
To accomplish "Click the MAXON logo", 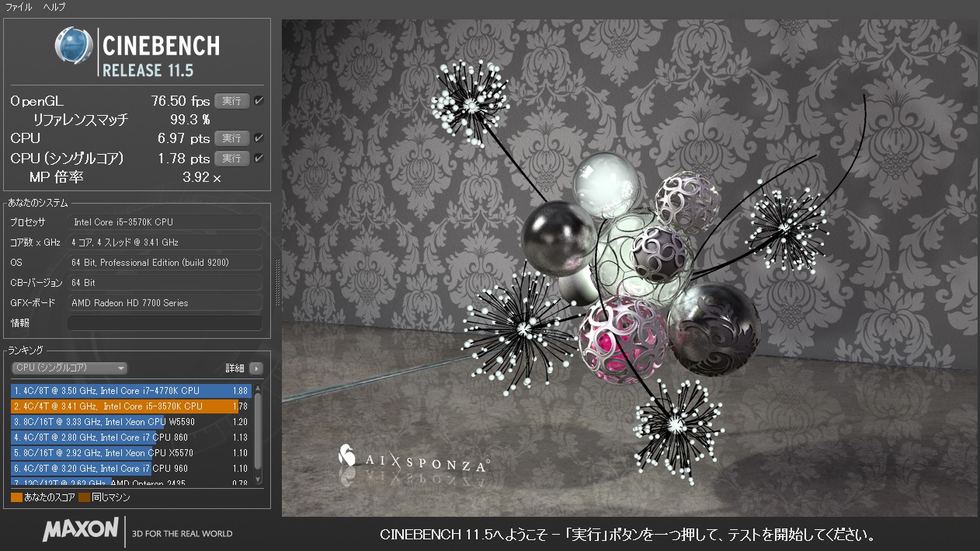I will click(x=81, y=531).
